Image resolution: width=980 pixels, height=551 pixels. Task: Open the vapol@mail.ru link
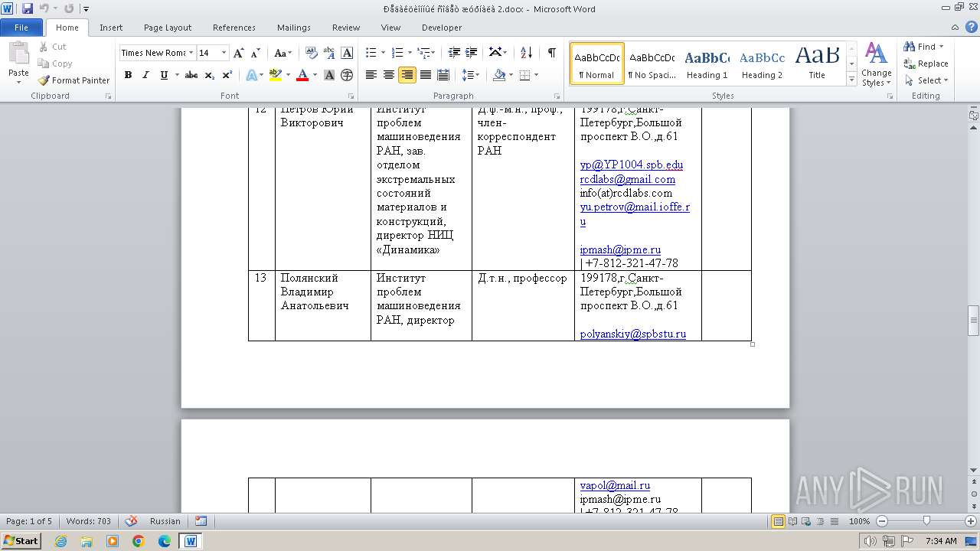pyautogui.click(x=615, y=485)
